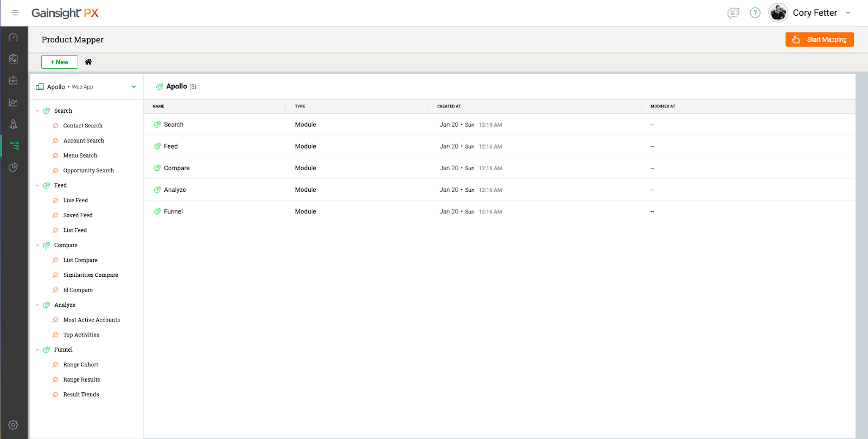Select Most Active Accounts in tree
Screen dimensions: 868x439
click(91, 320)
